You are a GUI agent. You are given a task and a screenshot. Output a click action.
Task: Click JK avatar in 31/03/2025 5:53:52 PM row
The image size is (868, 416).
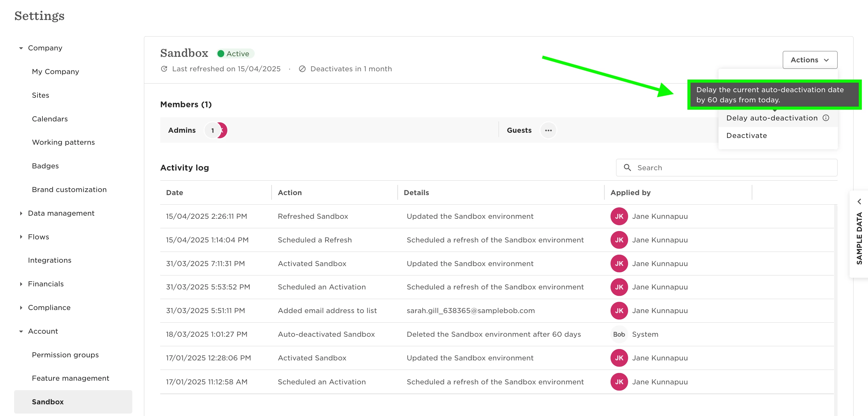619,287
